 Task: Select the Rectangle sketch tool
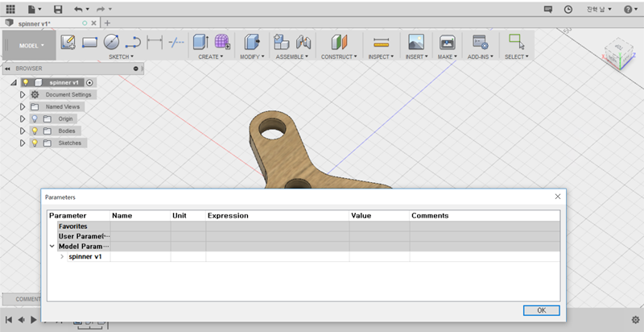coord(90,42)
